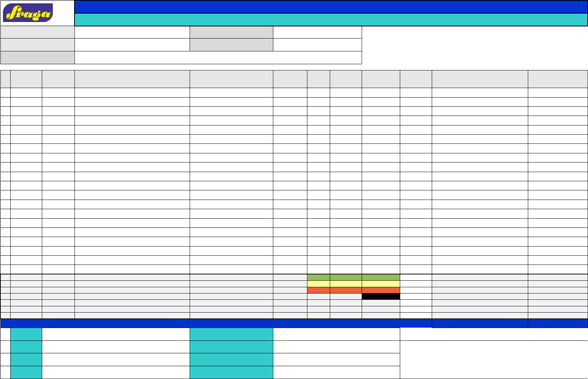588x379 pixels.
Task: Select the leftmost yellow legend cell
Action: 318,284
